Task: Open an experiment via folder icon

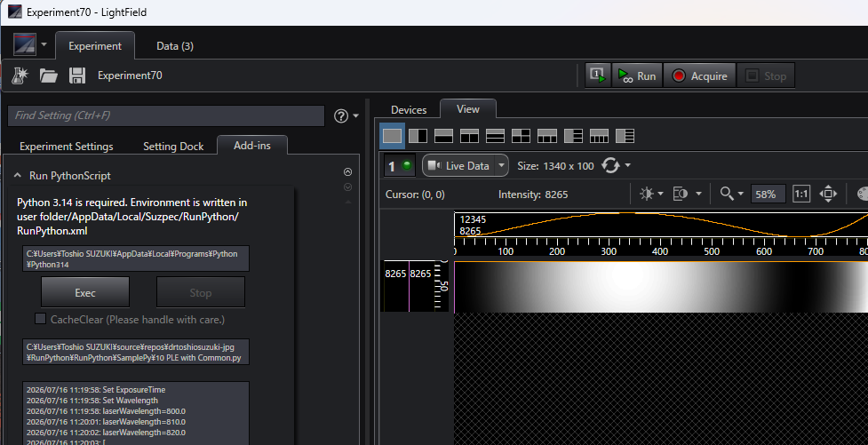Action: [x=49, y=75]
